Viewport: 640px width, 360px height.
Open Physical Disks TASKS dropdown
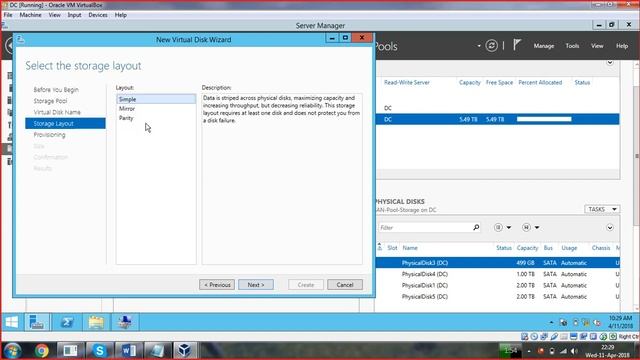pos(602,209)
